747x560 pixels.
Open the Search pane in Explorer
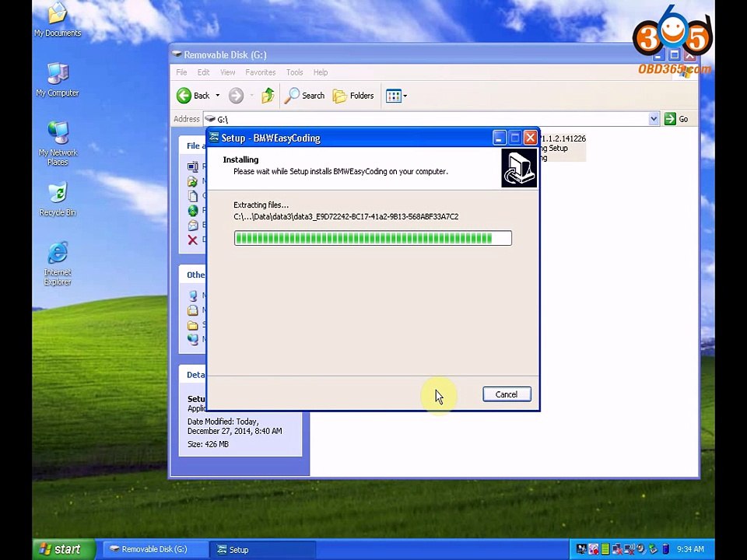tap(304, 96)
